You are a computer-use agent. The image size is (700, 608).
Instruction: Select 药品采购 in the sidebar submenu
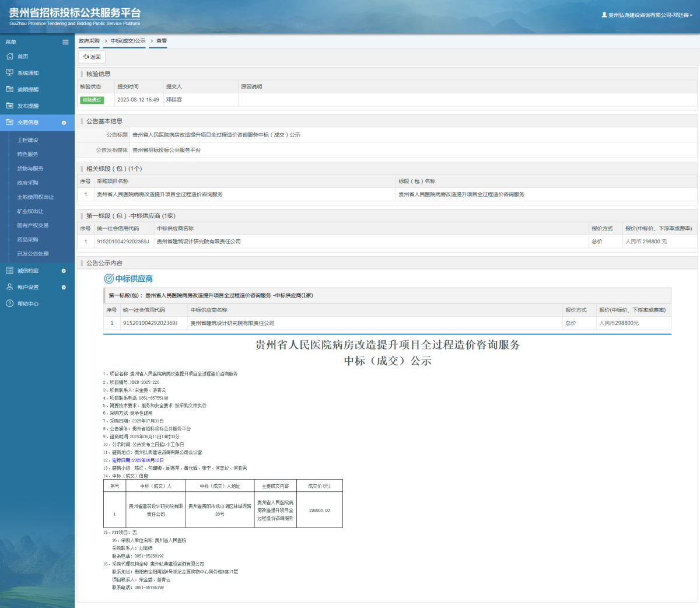[27, 240]
